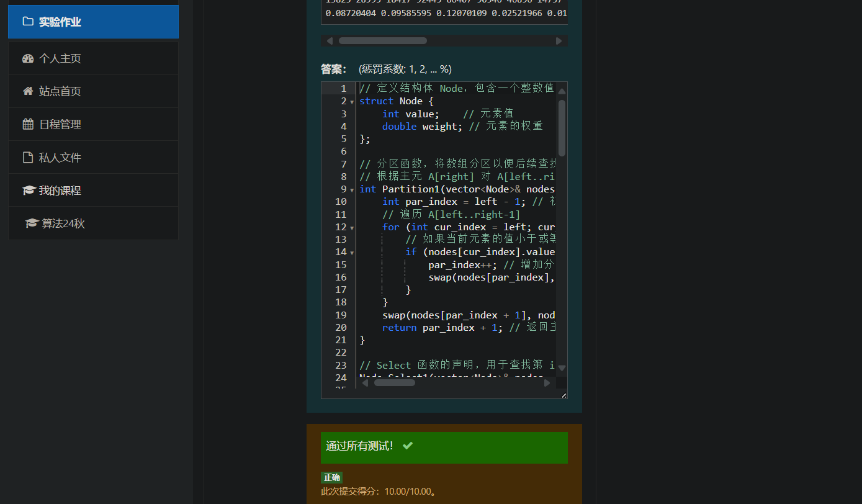Open the 实验作业 sidebar item
Image resolution: width=862 pixels, height=504 pixels.
[x=93, y=22]
